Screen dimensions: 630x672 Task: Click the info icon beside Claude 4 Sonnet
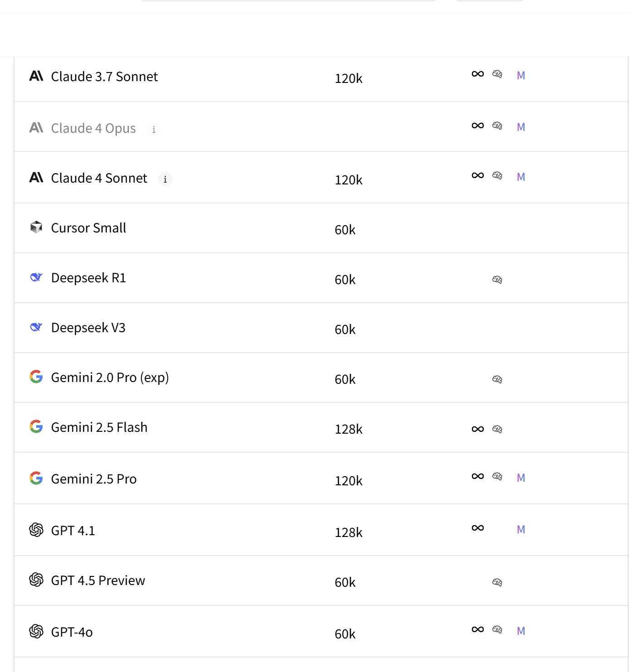165,179
